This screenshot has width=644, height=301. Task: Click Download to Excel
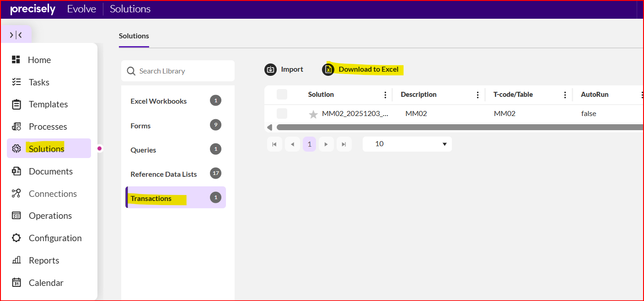pyautogui.click(x=368, y=69)
